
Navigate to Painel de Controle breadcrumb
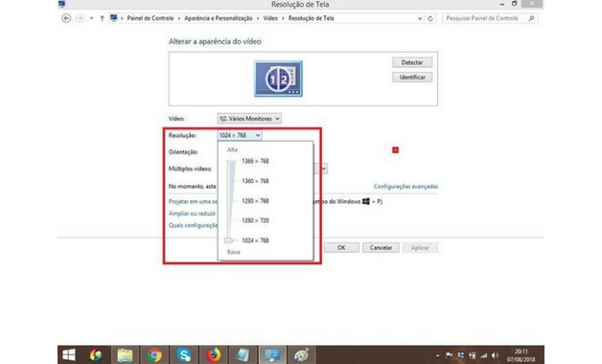150,18
